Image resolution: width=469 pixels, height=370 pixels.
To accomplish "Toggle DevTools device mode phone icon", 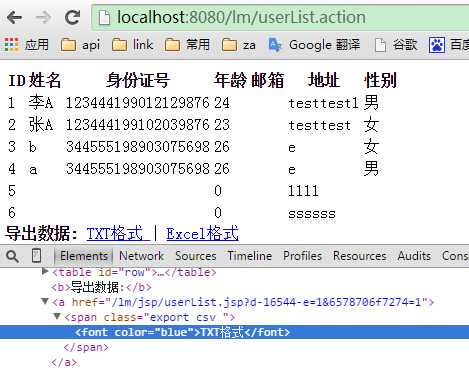I will pyautogui.click(x=36, y=256).
